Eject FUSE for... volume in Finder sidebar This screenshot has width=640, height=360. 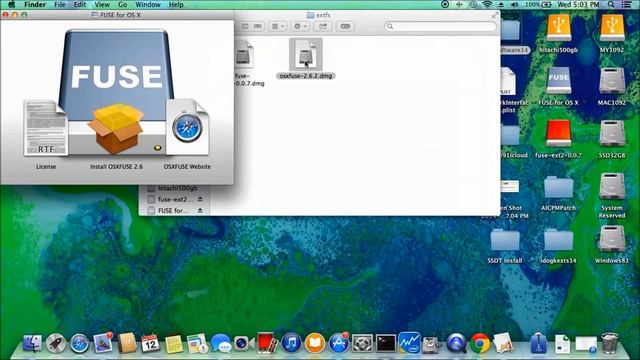click(x=200, y=211)
